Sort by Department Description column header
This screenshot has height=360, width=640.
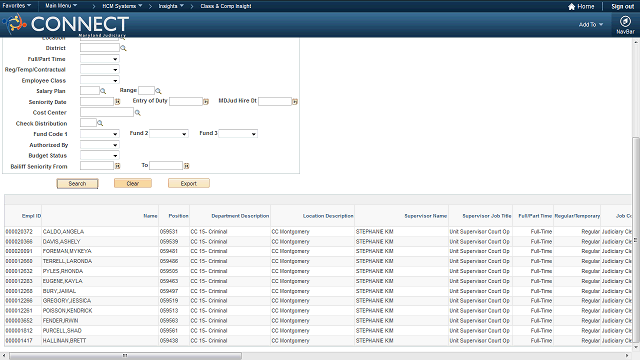coord(240,216)
